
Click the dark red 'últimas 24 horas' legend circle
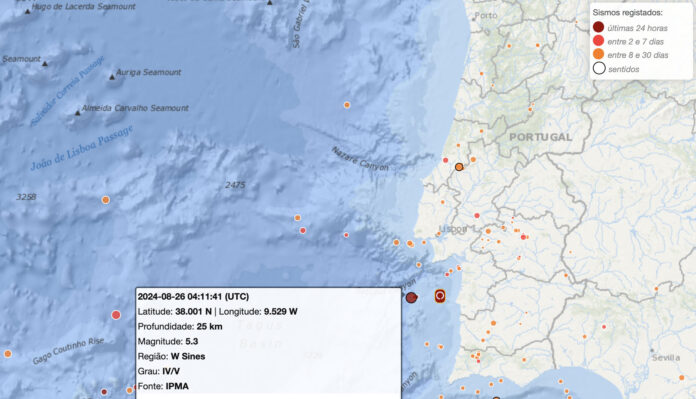pos(598,27)
